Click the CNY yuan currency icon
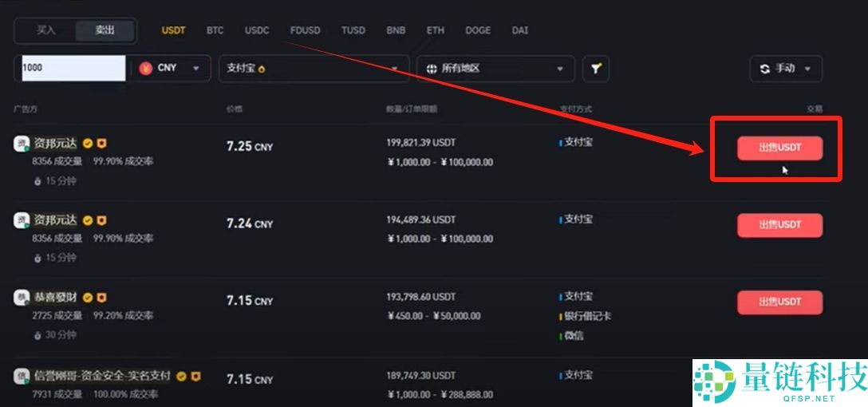 pyautogui.click(x=146, y=68)
